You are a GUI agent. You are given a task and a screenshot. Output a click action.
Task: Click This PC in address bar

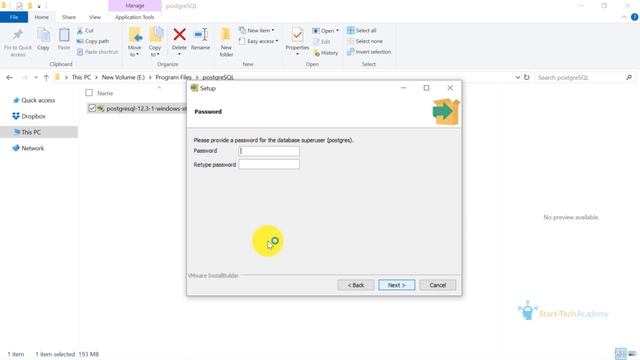(x=81, y=77)
